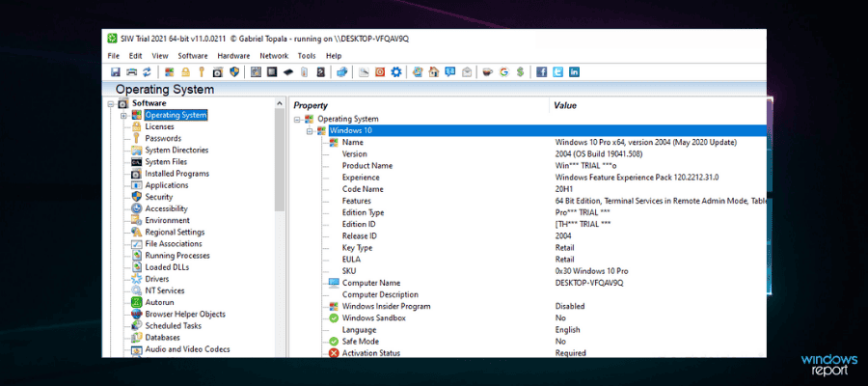Select Licenses in the sidebar tree

pyautogui.click(x=159, y=126)
